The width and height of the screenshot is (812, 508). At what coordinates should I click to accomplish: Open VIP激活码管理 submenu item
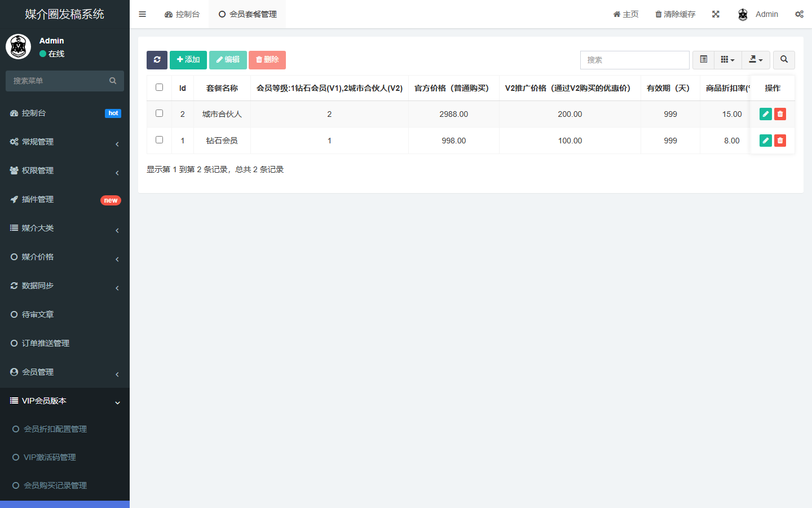tap(65, 457)
